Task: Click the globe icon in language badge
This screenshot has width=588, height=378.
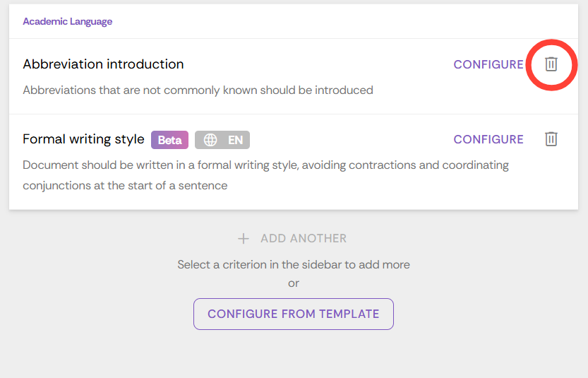Action: coord(210,140)
